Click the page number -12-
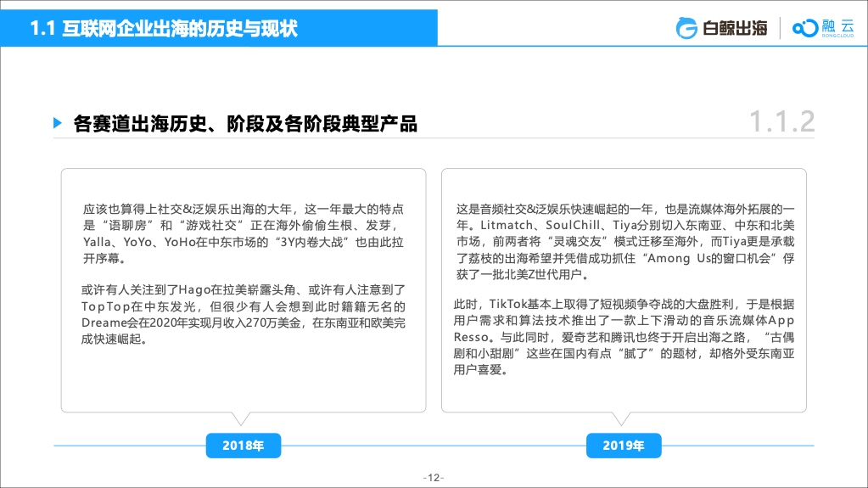The image size is (868, 488). coord(434,478)
